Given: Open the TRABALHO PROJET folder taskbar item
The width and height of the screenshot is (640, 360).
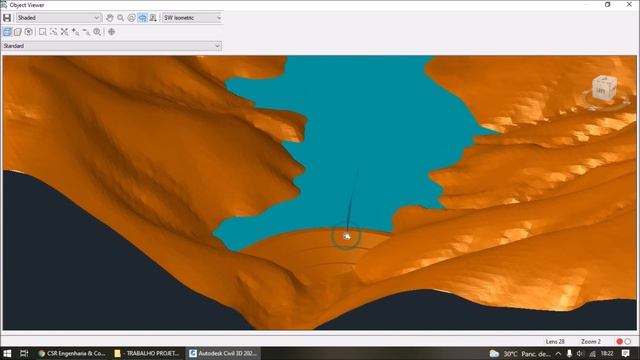Looking at the screenshot, I should tap(148, 353).
